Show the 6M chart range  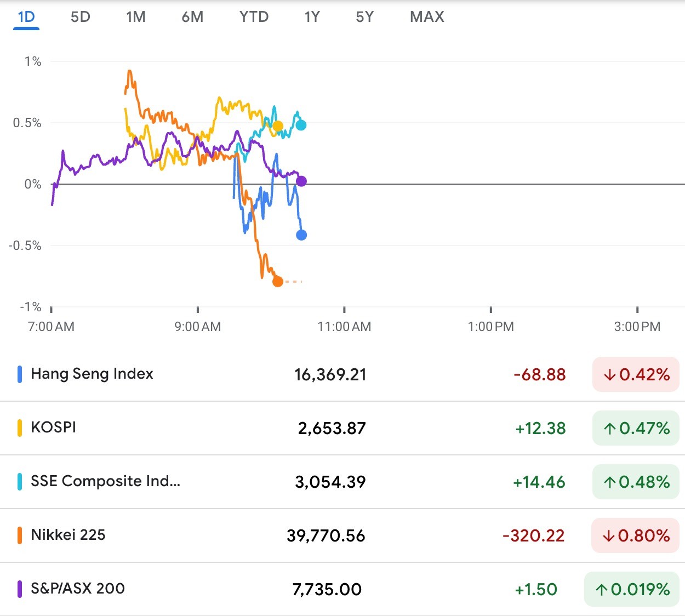point(192,17)
